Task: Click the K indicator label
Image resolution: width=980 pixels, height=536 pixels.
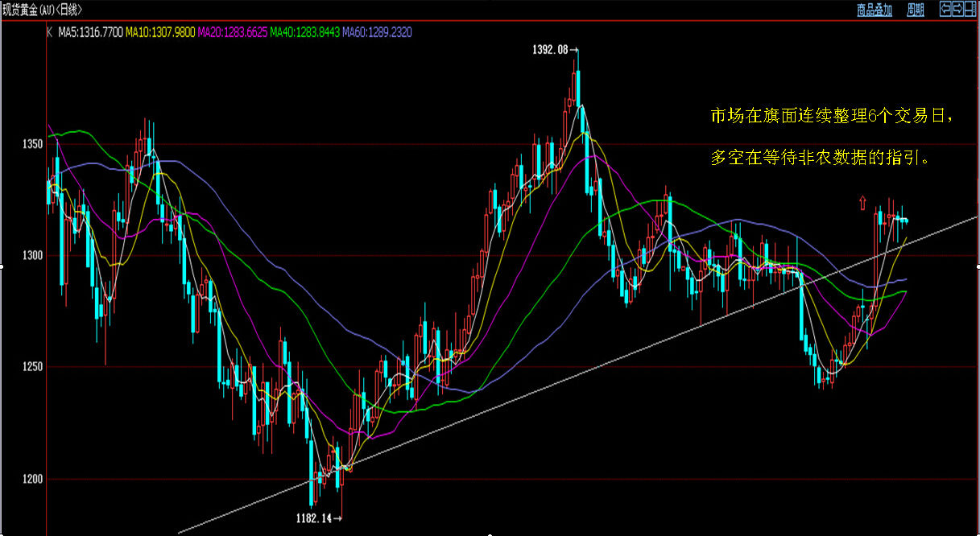Action: (49, 32)
